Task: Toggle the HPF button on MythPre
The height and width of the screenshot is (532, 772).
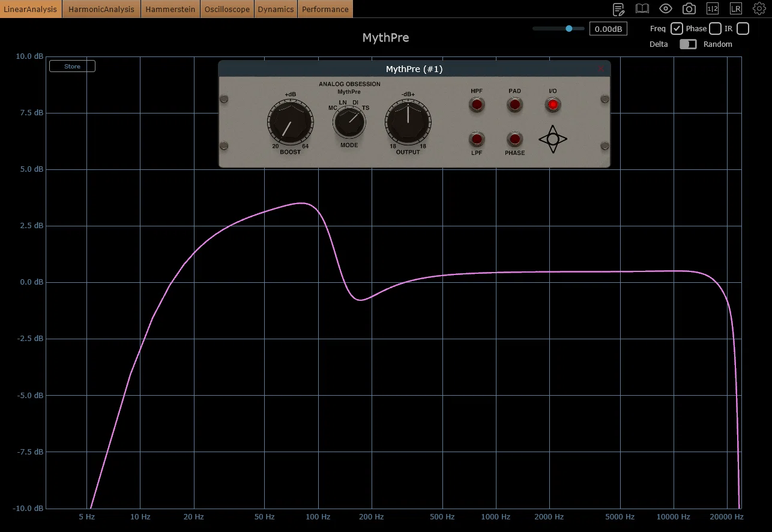Action: [x=477, y=104]
